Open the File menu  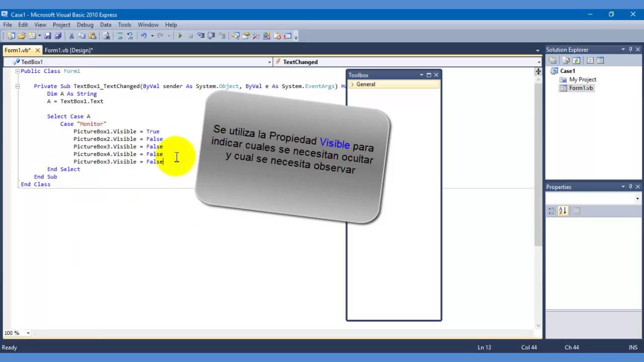pyautogui.click(x=8, y=25)
